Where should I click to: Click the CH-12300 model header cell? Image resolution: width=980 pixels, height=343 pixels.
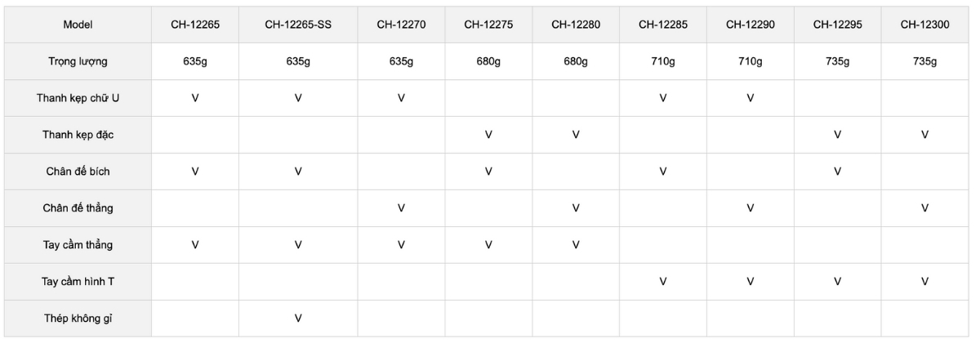click(924, 24)
